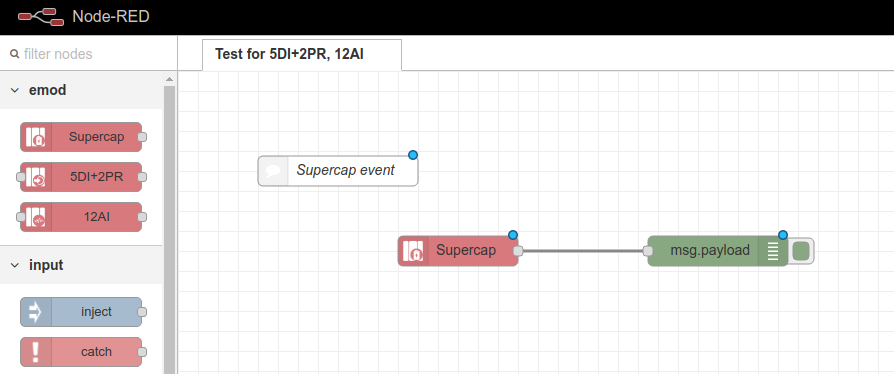Click the canvas Supercap node output port

pos(518,251)
